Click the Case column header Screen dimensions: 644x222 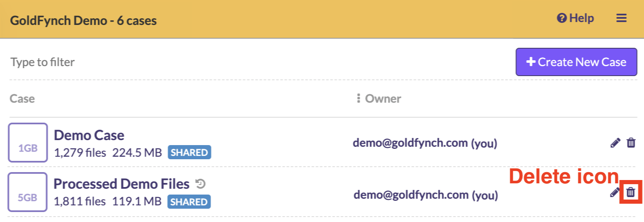coord(22,99)
